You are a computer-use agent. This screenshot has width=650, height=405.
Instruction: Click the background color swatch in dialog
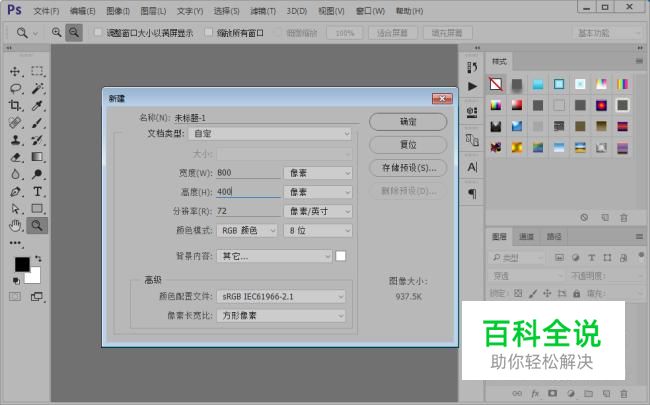pyautogui.click(x=341, y=256)
